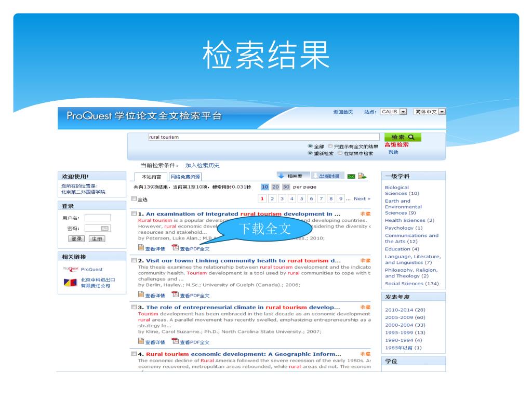
Task: Go to results page 9
Action: click(x=341, y=198)
